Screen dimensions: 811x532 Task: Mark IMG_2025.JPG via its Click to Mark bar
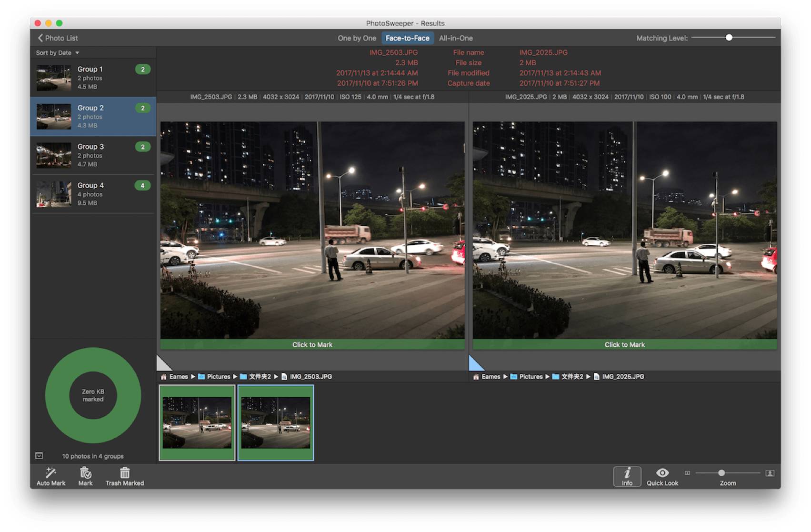click(625, 344)
